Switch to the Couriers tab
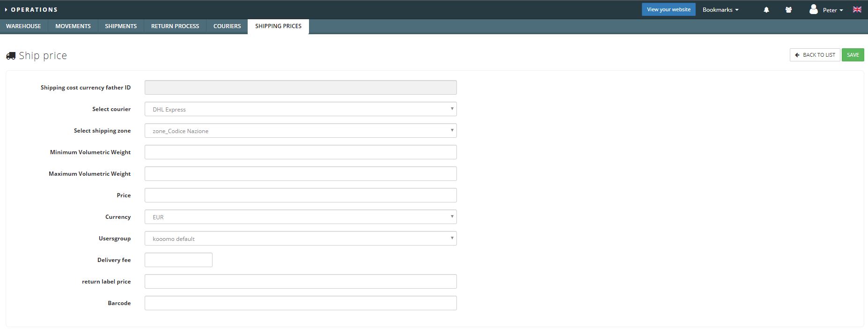This screenshot has height=329, width=868. click(x=227, y=26)
